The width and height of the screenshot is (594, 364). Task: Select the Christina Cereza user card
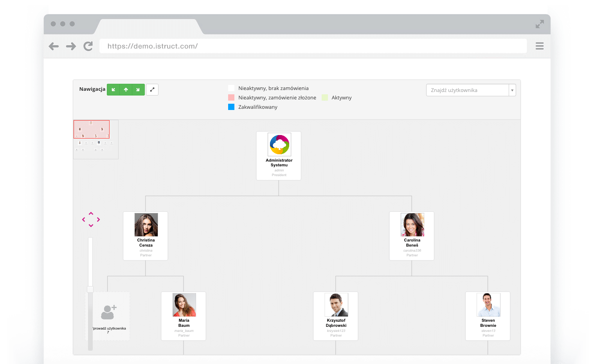tap(146, 236)
